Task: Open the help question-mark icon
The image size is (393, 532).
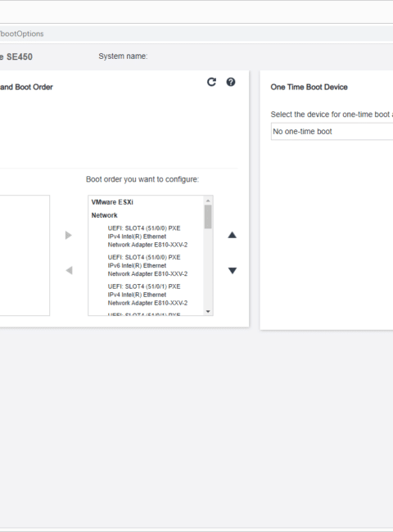Action: 231,82
